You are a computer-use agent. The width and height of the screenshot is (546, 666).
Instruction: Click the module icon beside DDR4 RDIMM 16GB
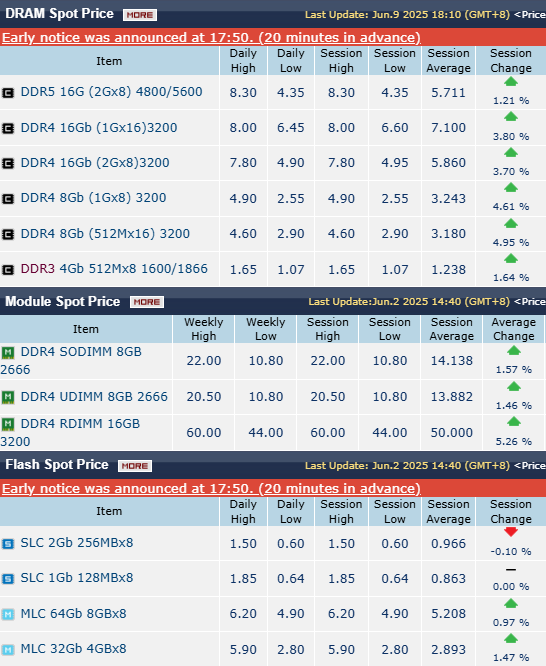coord(8,424)
